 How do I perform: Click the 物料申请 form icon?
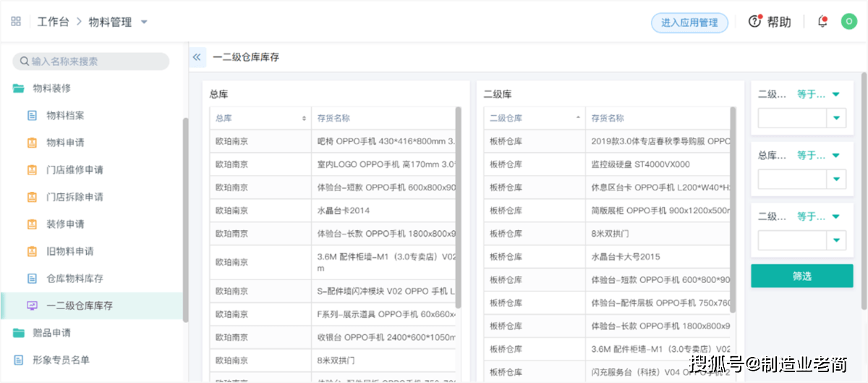[x=32, y=143]
